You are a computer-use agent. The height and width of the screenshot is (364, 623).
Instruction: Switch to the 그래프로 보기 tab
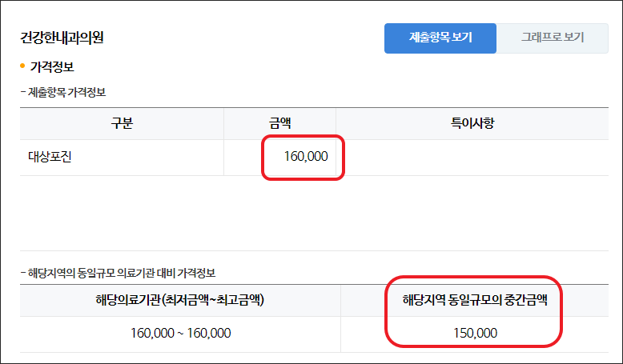(x=553, y=38)
